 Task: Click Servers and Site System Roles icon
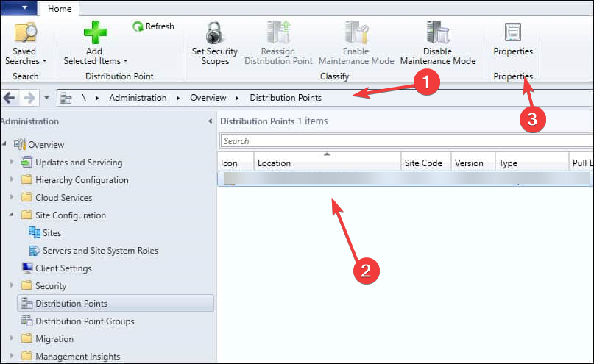35,251
